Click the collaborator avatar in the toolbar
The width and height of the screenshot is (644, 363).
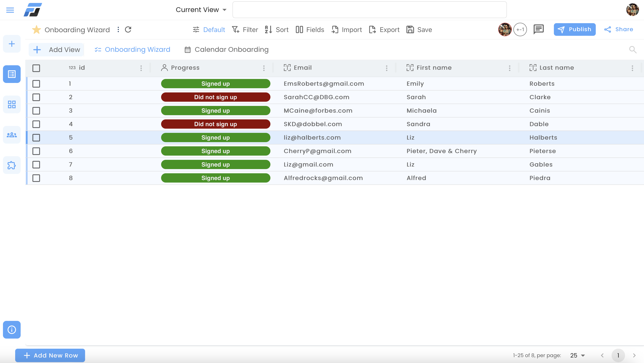tap(505, 29)
